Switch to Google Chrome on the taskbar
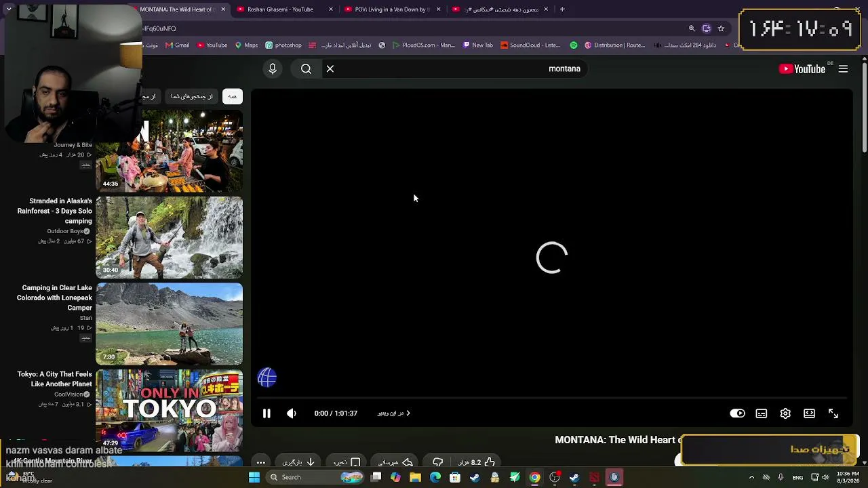The height and width of the screenshot is (488, 868). coord(535,478)
